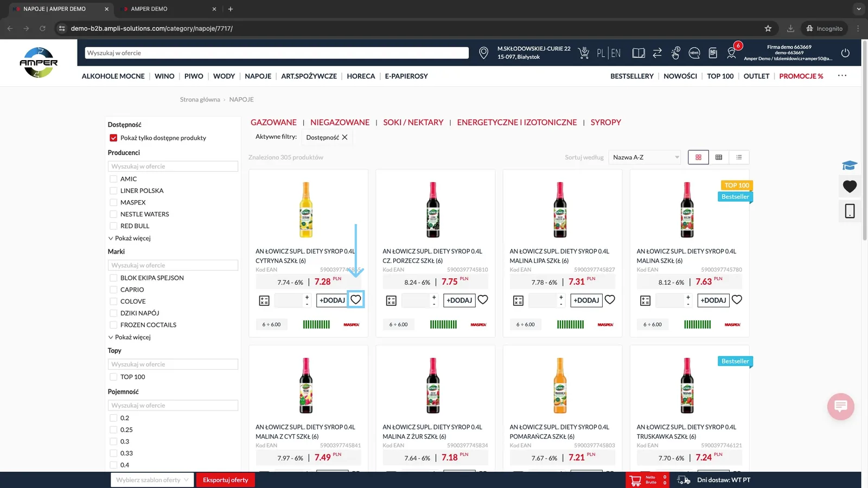Check the RED BULL producer filter
868x488 pixels.
pyautogui.click(x=113, y=226)
